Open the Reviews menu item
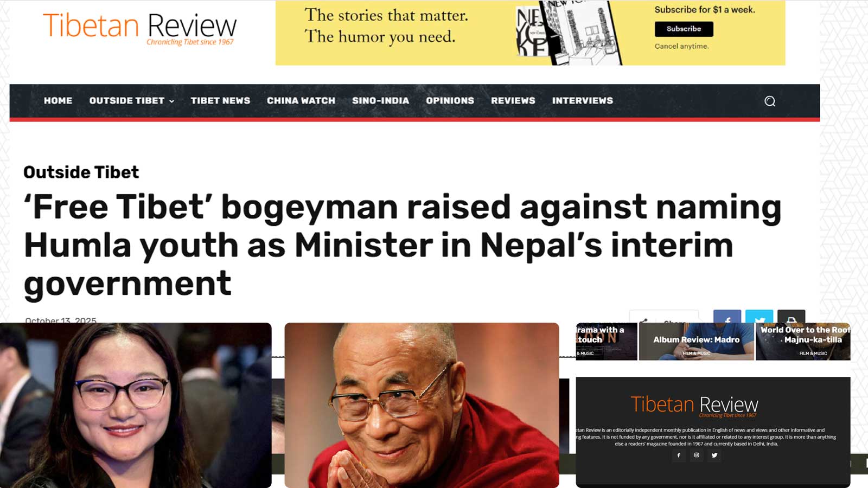 point(513,100)
